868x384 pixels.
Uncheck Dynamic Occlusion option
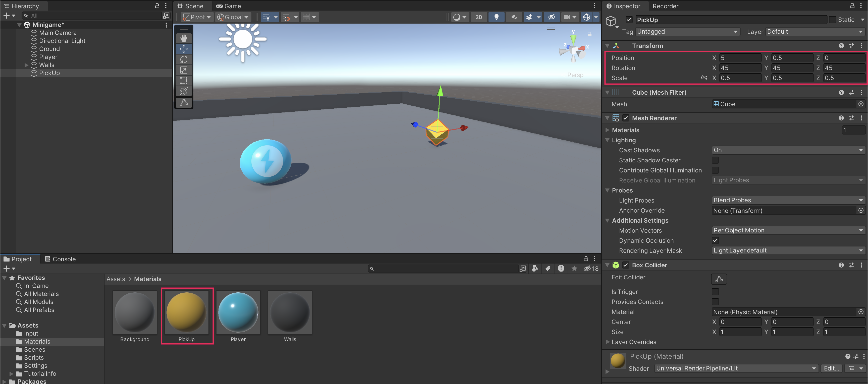click(x=715, y=240)
